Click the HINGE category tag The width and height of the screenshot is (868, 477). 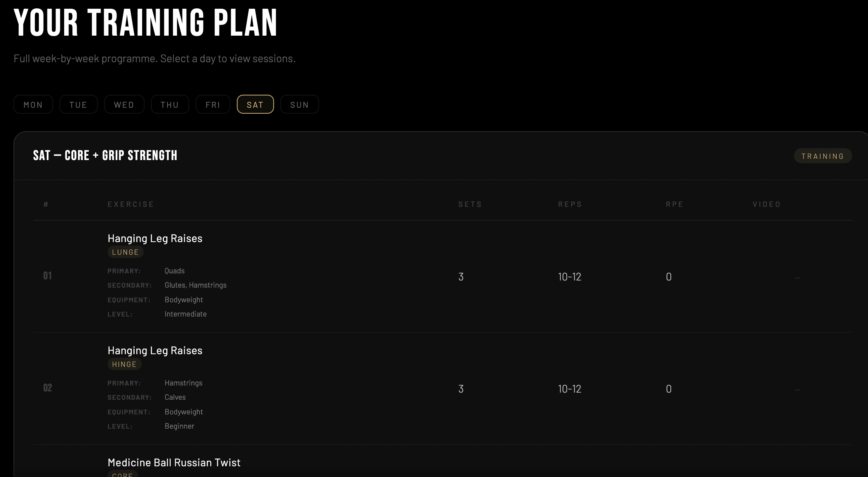pos(125,364)
